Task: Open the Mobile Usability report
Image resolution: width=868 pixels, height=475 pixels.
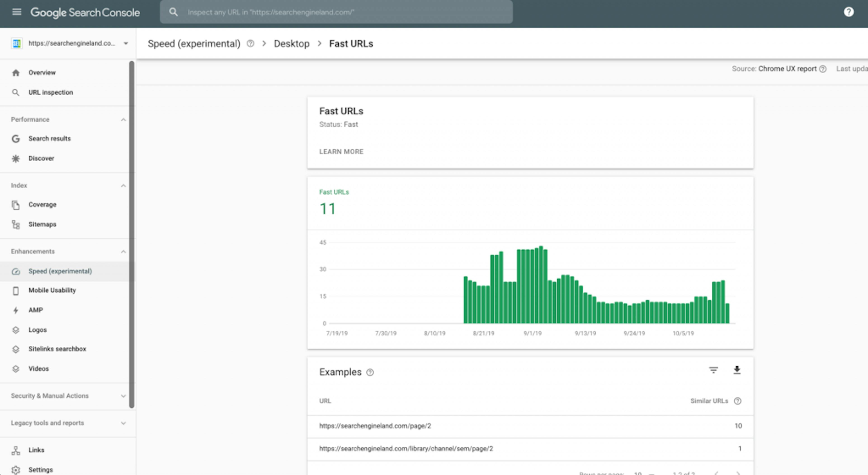Action: point(52,290)
